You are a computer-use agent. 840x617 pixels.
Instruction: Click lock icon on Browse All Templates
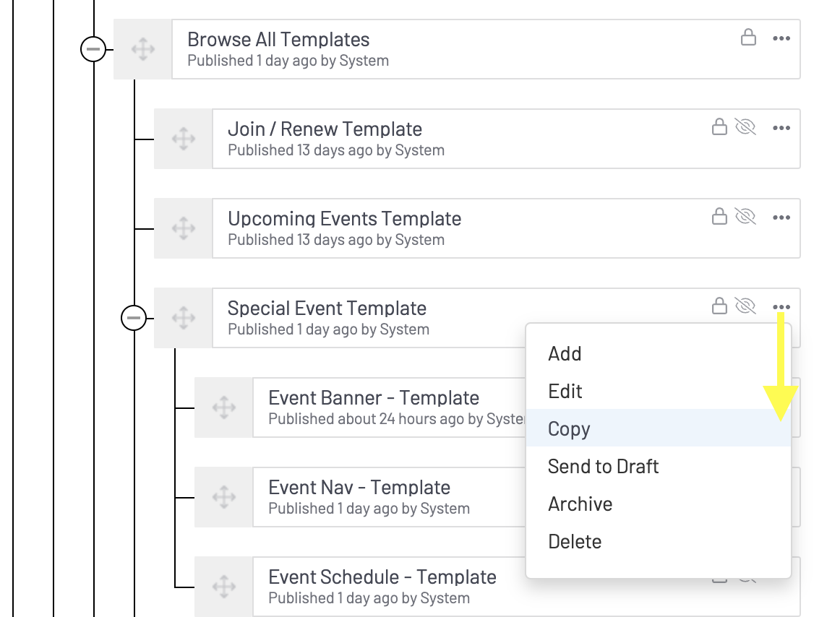[748, 38]
